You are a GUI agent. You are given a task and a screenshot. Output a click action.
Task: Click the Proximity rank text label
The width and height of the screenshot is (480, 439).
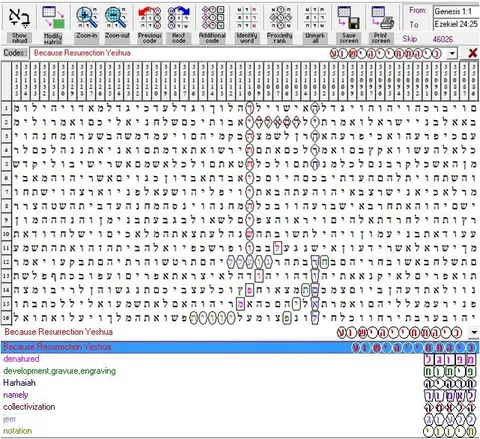pyautogui.click(x=280, y=38)
